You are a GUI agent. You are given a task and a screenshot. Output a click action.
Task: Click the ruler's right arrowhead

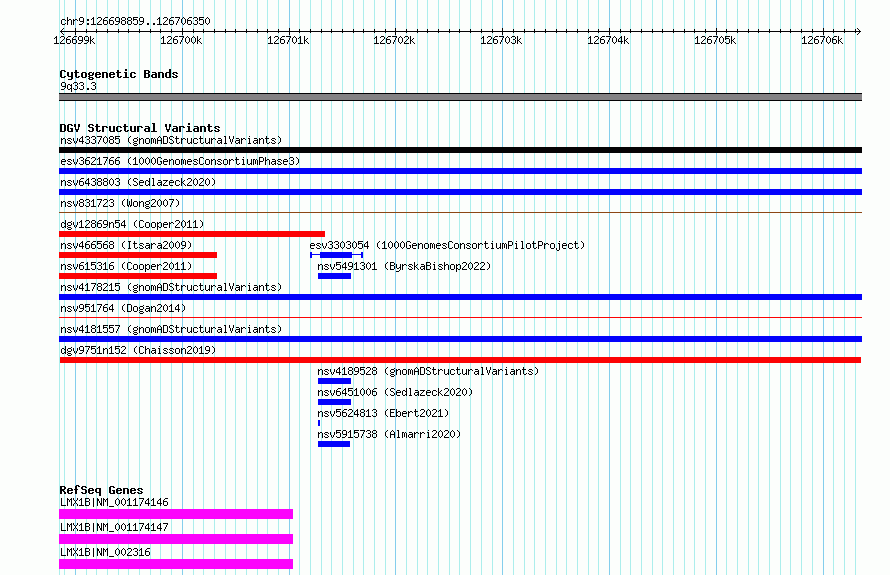[859, 31]
